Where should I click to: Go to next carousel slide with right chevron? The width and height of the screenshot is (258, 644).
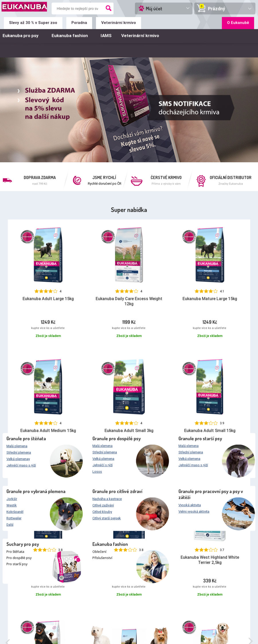tap(250, 641)
